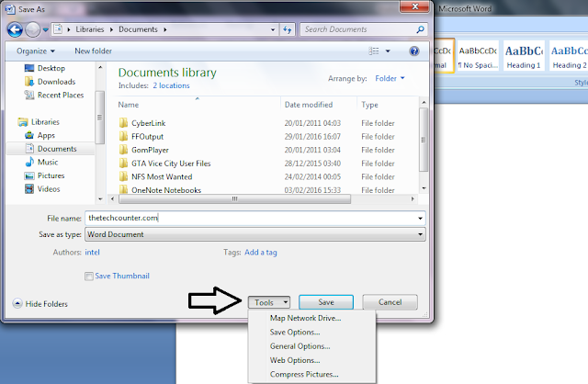Apply the Heading 1 style in Word
This screenshot has height=384, width=588.
click(x=524, y=56)
